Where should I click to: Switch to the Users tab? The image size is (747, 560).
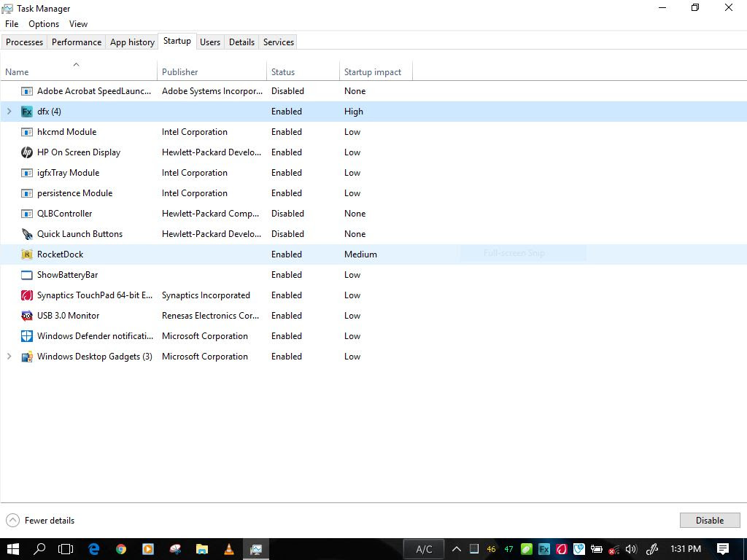coord(210,42)
